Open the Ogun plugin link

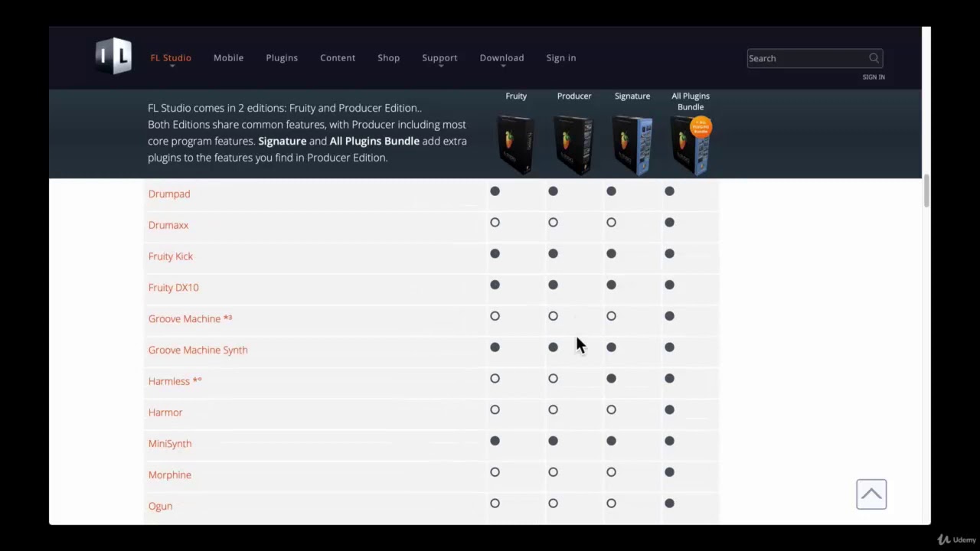pos(160,506)
